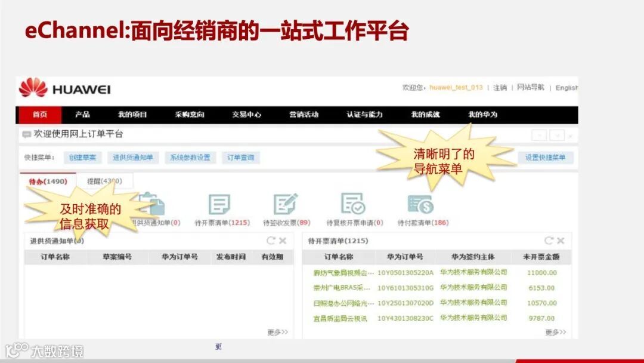Image resolution: width=644 pixels, height=363 pixels.
Task: Click the speech bubble icon beside 欢迎使用网上订单平台
Action: point(27,134)
